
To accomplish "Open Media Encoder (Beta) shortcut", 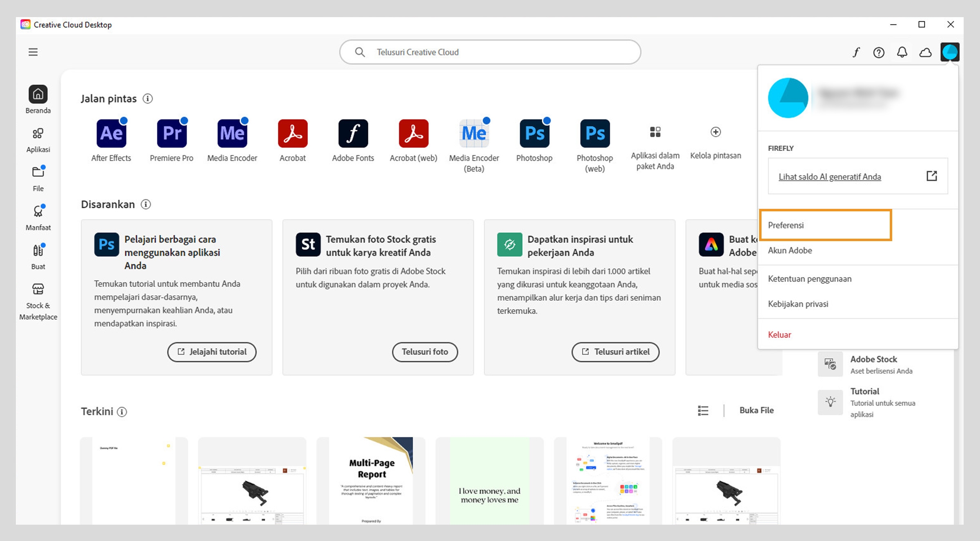I will pyautogui.click(x=474, y=133).
